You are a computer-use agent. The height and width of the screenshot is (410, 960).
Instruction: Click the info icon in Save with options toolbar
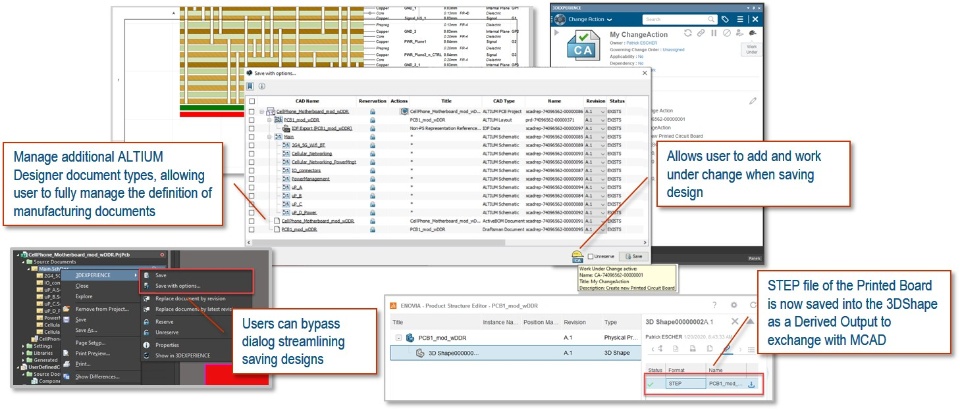click(x=261, y=86)
